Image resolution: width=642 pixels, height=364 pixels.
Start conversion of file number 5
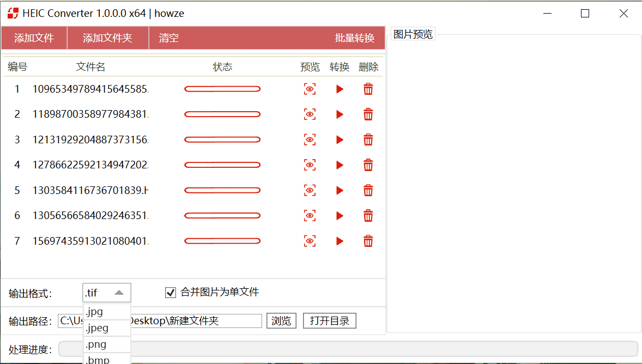point(340,190)
